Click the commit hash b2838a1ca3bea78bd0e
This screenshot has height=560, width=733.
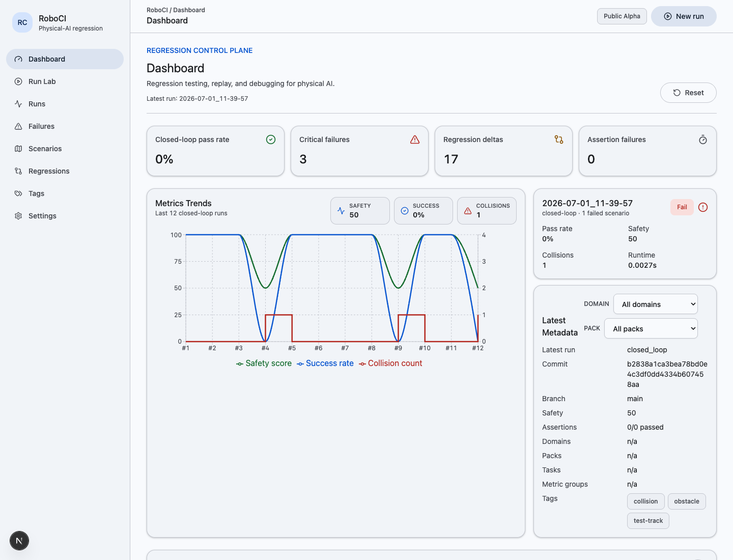tap(667, 374)
